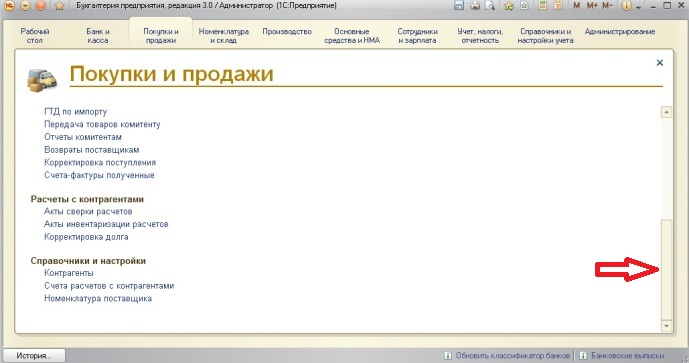Screen dimensions: 689x363
Task: Click Банковские выписки notification
Action: [627, 356]
